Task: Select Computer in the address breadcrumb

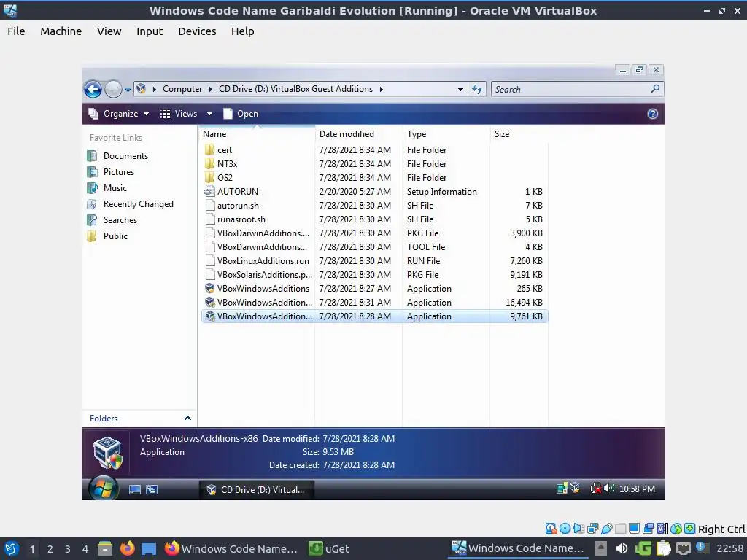Action: [x=182, y=89]
